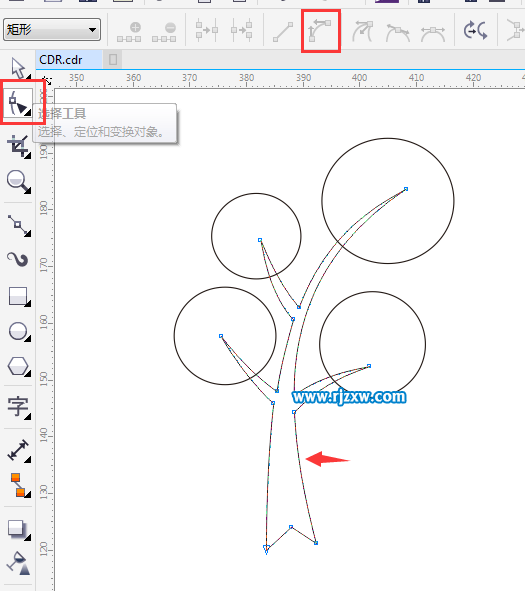Click Convert to Curve button
This screenshot has width=525, height=591.
[320, 31]
